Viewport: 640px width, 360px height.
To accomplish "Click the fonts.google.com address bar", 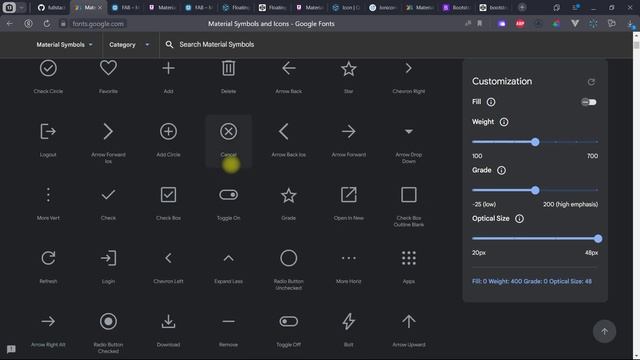I will pos(98,24).
